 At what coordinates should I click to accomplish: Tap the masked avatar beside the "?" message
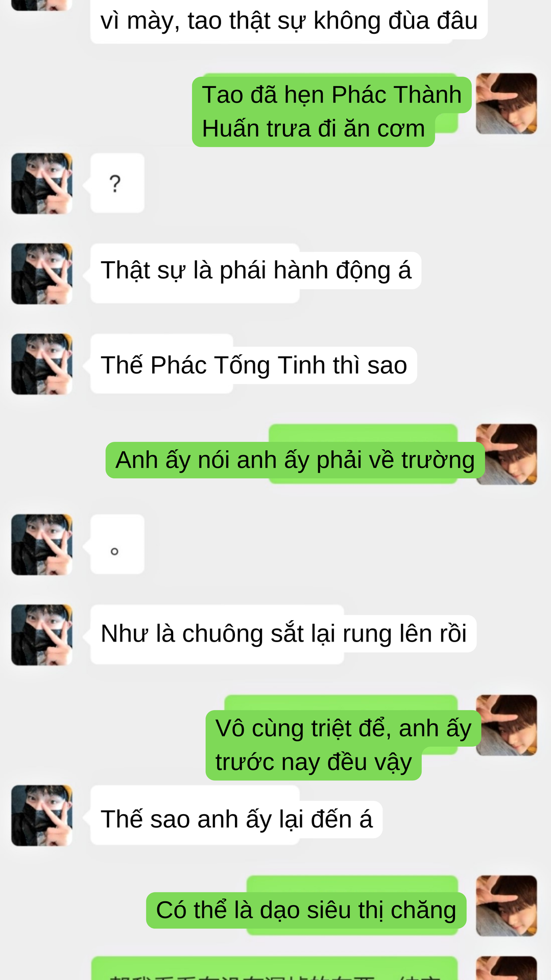tap(42, 183)
